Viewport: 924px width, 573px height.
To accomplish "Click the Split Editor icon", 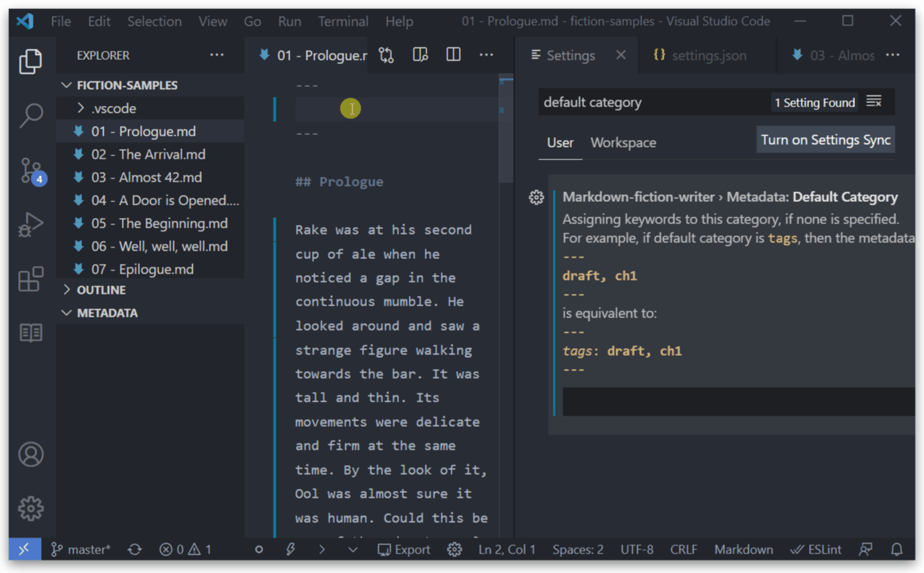I will coord(453,54).
